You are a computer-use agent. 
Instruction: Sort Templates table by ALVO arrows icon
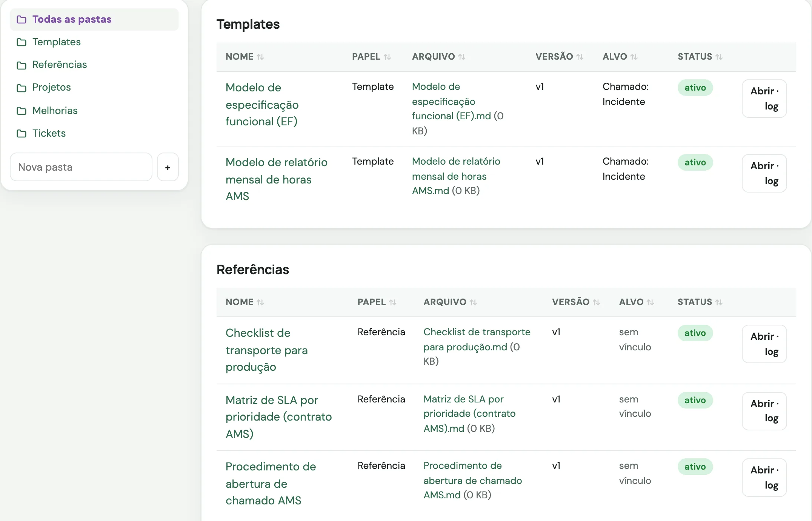634,57
